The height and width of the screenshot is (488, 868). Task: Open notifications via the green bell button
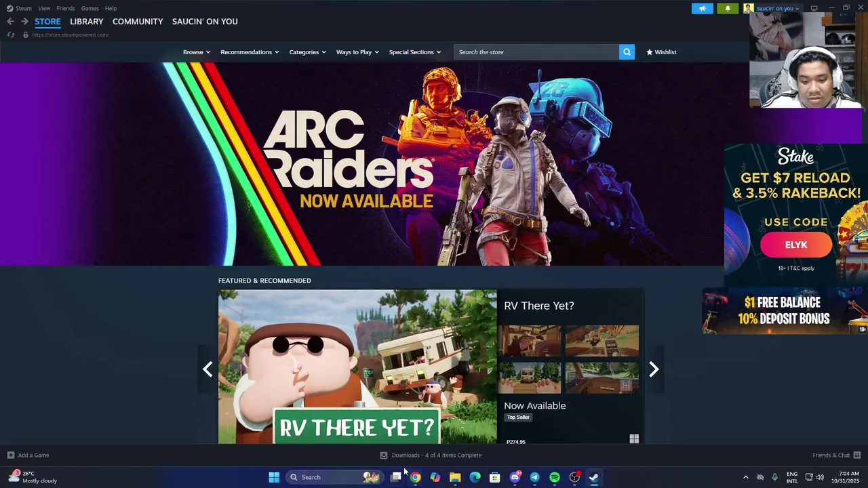click(x=728, y=8)
